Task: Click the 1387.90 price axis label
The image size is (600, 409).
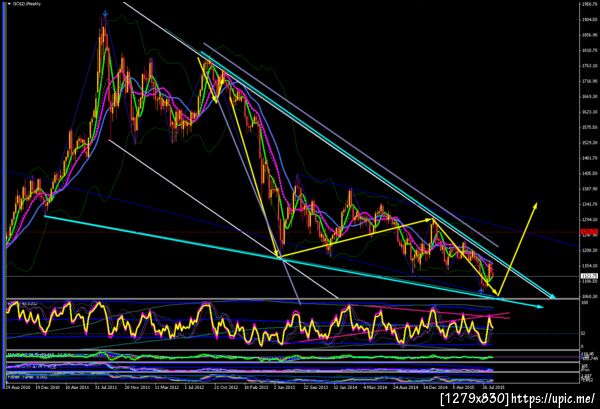Action: tap(590, 189)
